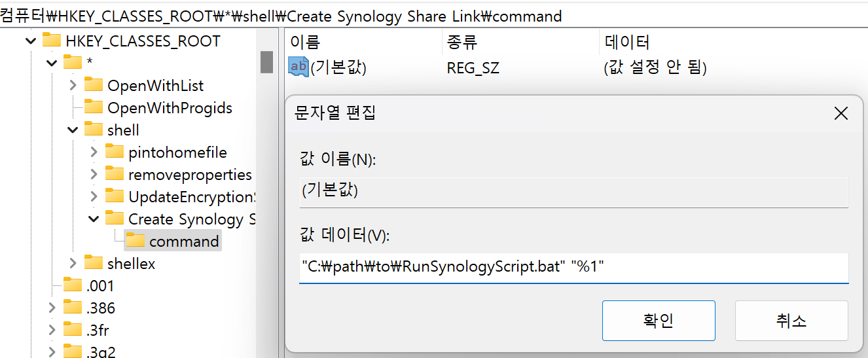Click the disabled 값 이름 field
This screenshot has height=358, width=868.
click(574, 192)
